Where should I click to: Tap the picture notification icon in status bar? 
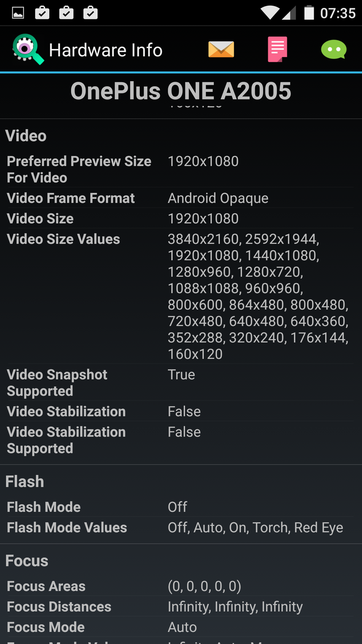[x=18, y=13]
